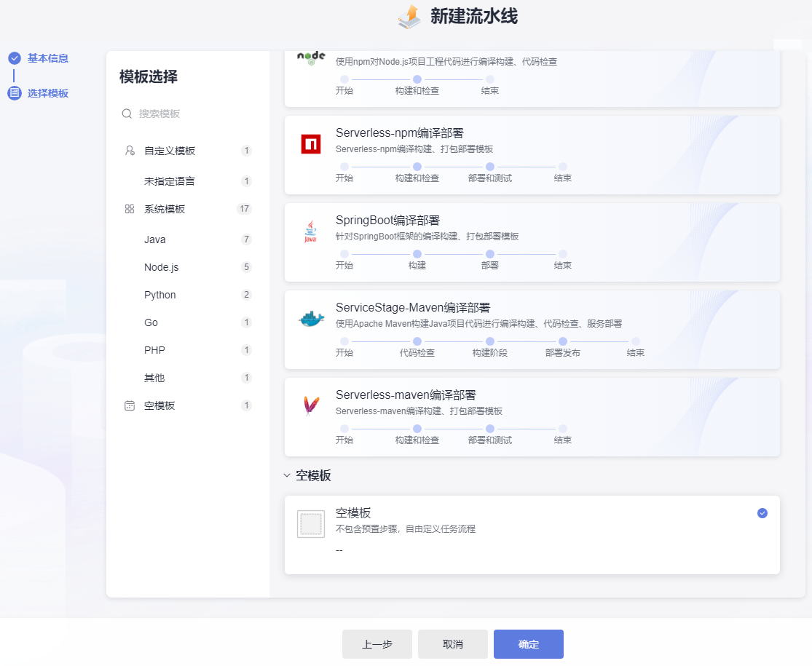
Task: Click the system template grid icon
Action: tap(130, 209)
